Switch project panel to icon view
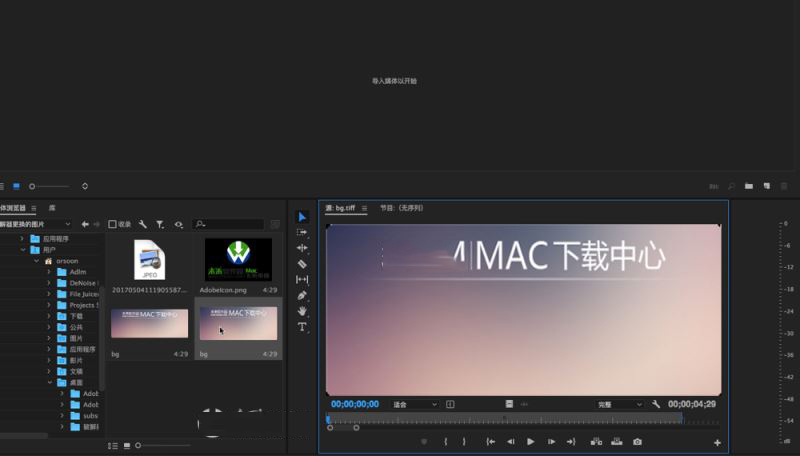 16,186
